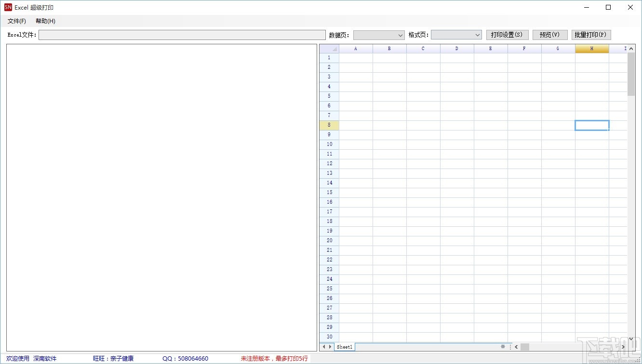Screen dimensions: 642x364
Task: Select column D header
Action: (x=457, y=49)
